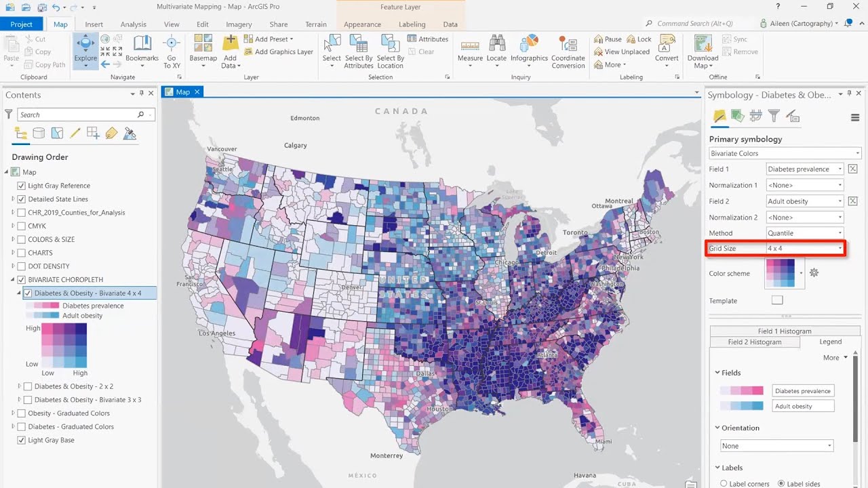Click View Unplaced labels
This screenshot has height=488, width=868.
point(622,52)
